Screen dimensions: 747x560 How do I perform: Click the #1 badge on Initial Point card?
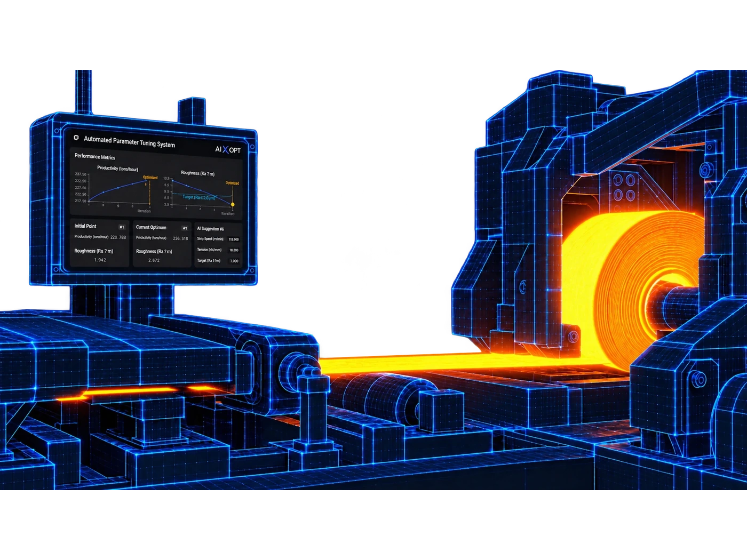coord(122,227)
